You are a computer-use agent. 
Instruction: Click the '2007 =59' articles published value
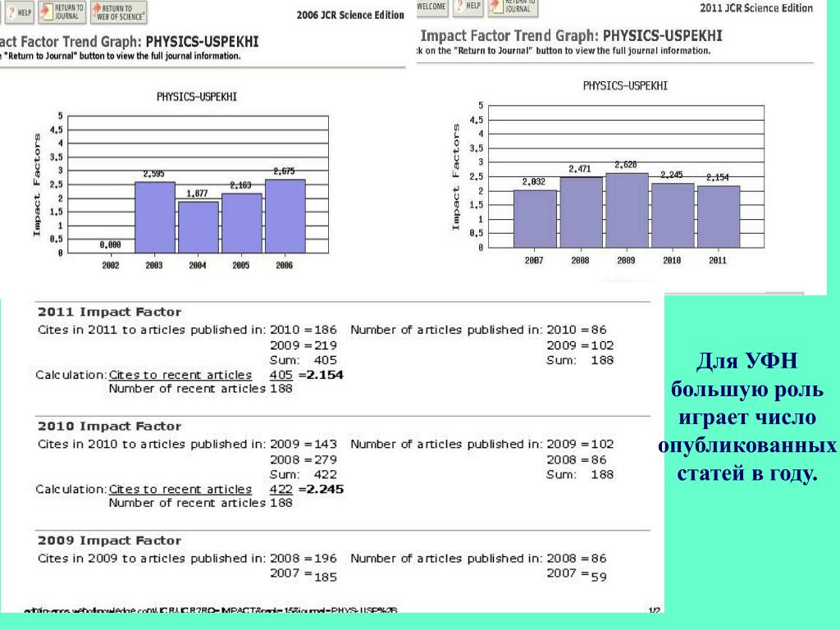click(577, 575)
